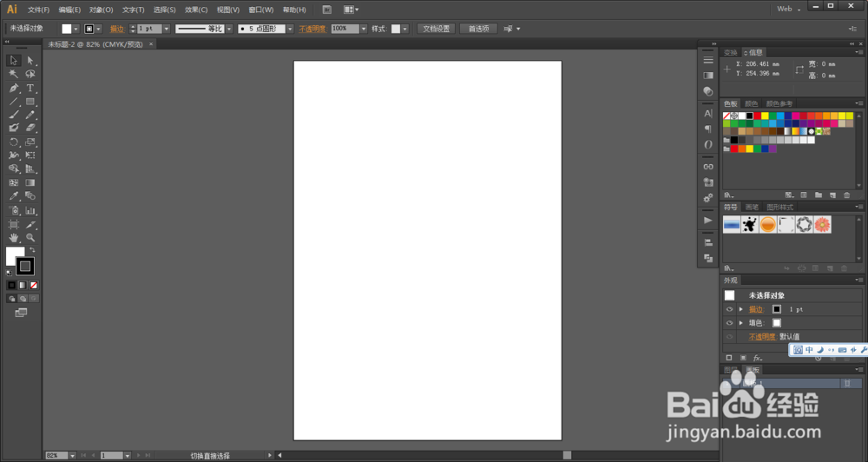This screenshot has height=462, width=868.
Task: Switch toolbox to Gradient fill mode
Action: [x=23, y=286]
